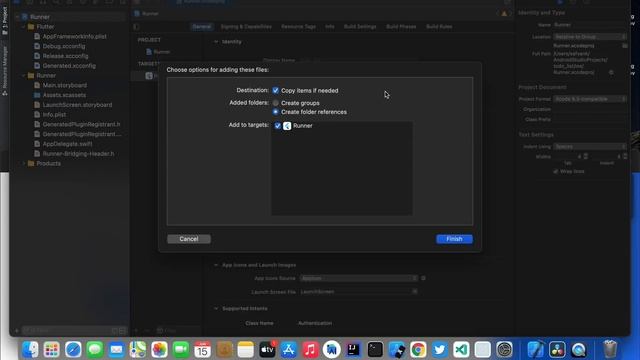Image resolution: width=640 pixels, height=360 pixels.
Task: Open Launchpad from the Dock
Action: click(51, 350)
